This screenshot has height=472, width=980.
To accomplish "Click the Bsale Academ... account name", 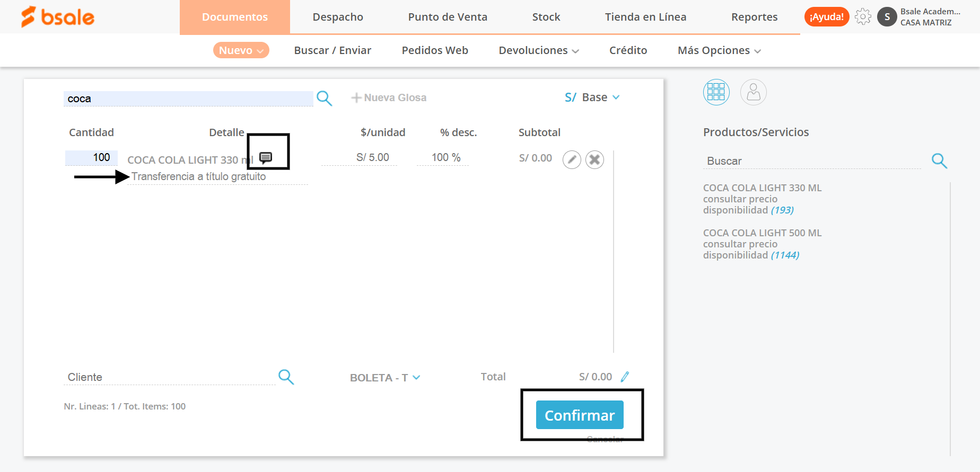I will pyautogui.click(x=930, y=11).
